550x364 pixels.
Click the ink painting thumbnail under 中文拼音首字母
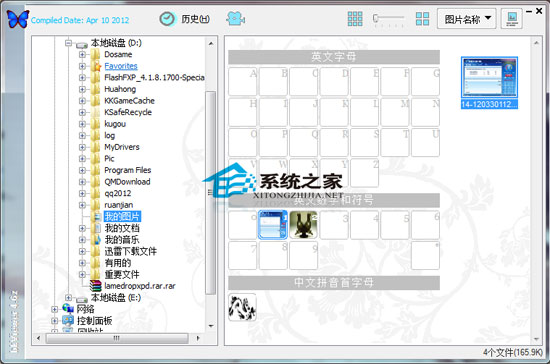point(242,307)
